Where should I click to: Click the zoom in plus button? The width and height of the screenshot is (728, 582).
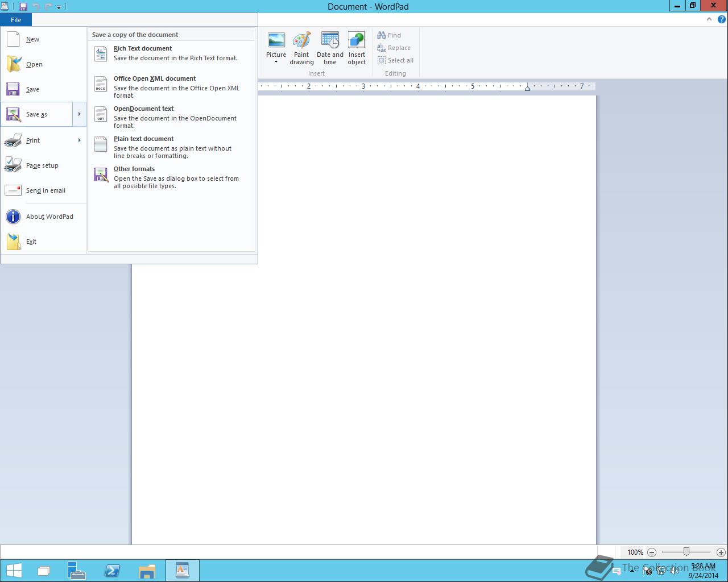tap(721, 552)
